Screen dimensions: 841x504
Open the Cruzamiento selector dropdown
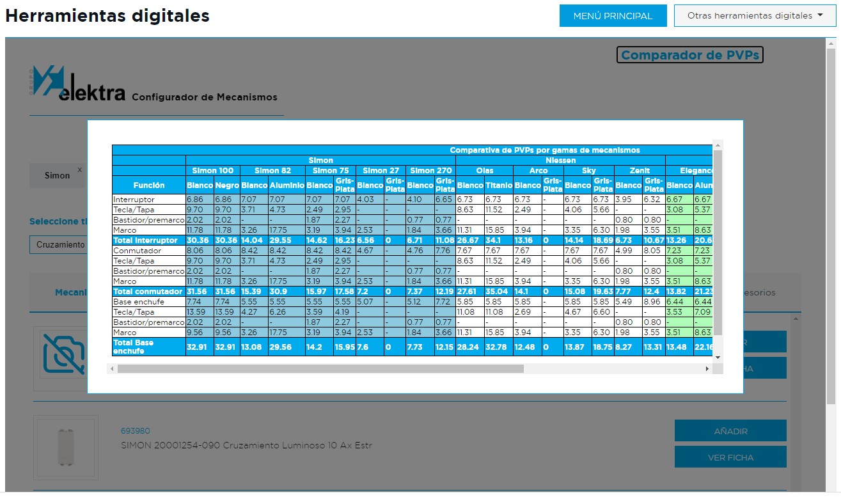tap(59, 244)
